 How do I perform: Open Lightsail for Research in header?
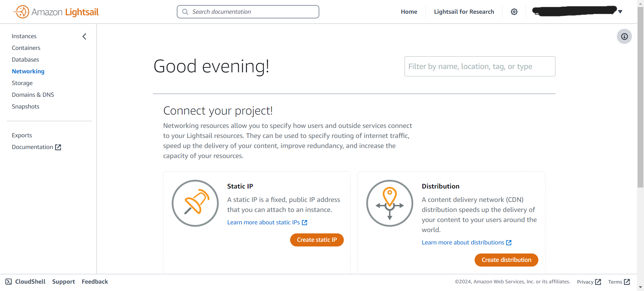464,12
